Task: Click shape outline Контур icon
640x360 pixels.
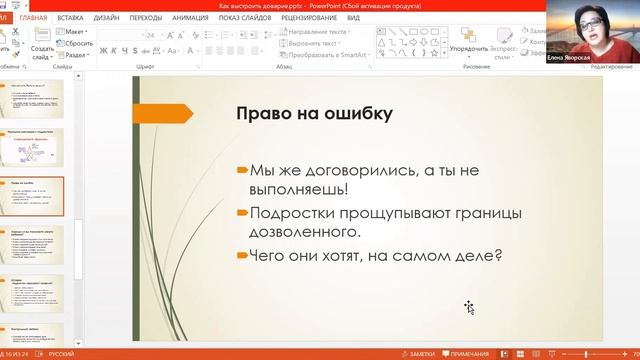Action: click(525, 42)
